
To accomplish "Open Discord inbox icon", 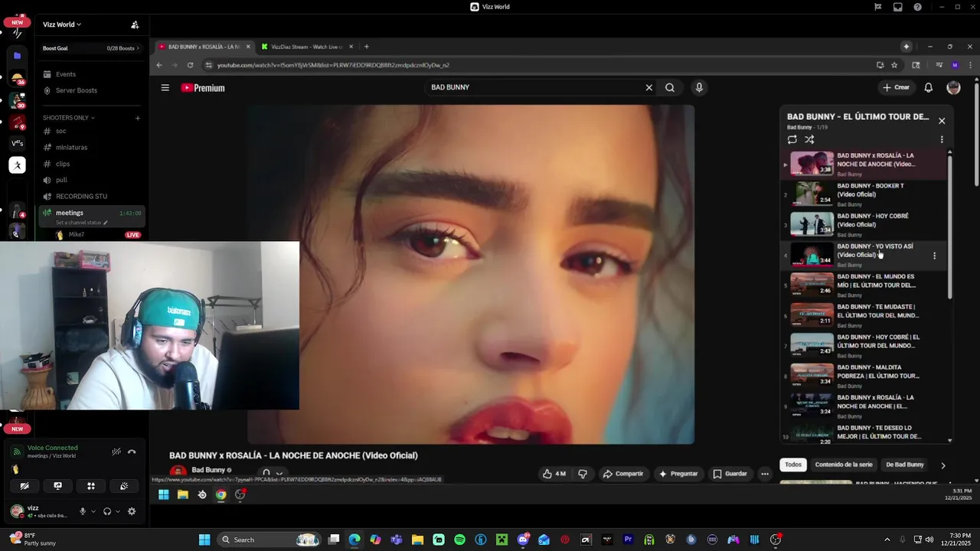I will click(x=898, y=7).
